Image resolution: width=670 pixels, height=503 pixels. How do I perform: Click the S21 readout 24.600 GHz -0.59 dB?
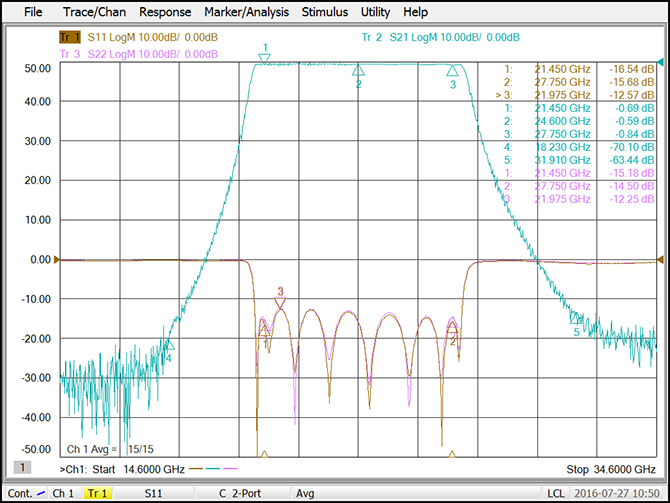(x=579, y=121)
